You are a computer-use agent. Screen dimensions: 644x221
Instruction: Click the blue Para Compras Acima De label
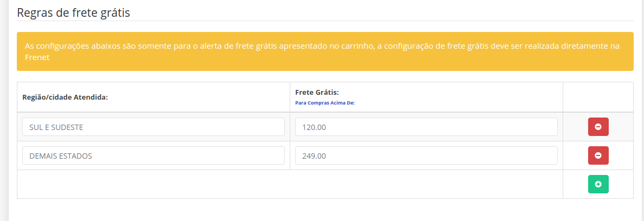pos(325,103)
